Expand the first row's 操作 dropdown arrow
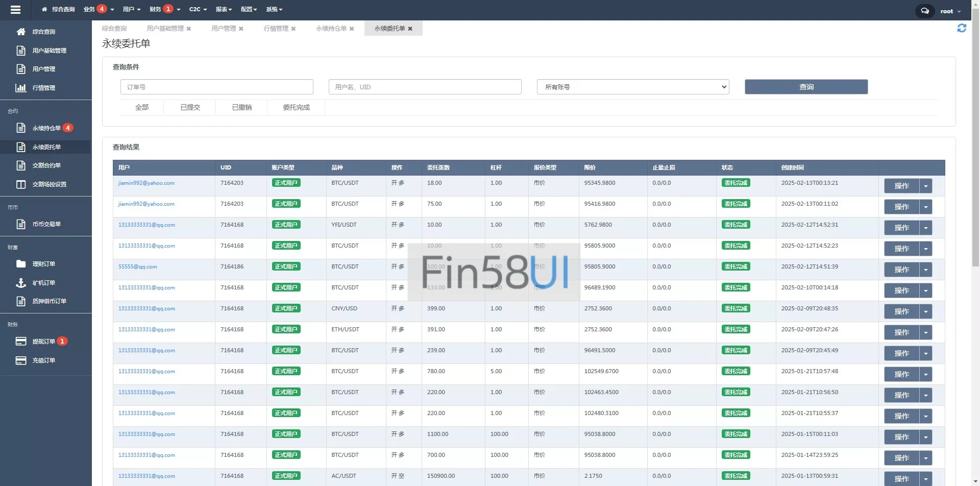 click(925, 186)
